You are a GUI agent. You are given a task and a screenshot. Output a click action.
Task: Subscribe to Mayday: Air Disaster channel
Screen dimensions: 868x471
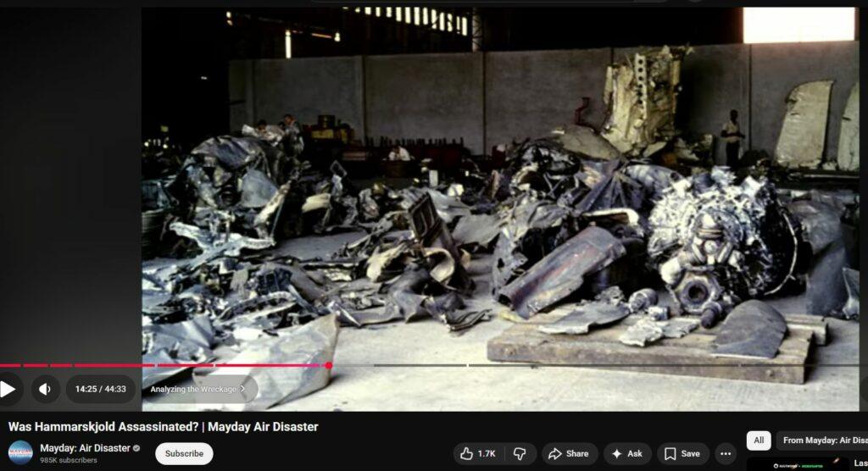184,454
